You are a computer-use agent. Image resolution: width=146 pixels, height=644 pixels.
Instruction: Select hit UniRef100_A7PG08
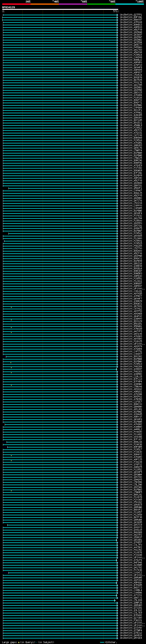coord(131,22)
